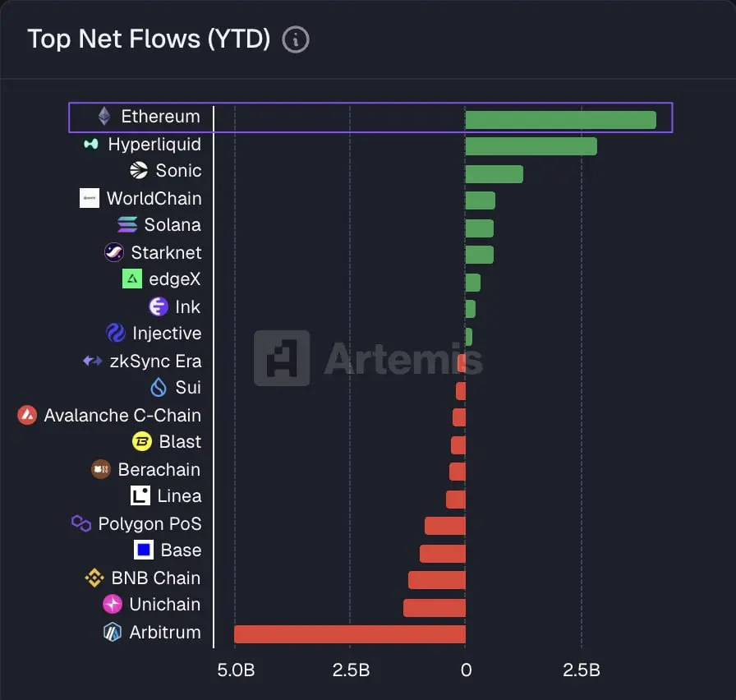Viewport: 736px width, 700px height.
Task: Click the Solana gradient logo icon
Action: tap(127, 224)
